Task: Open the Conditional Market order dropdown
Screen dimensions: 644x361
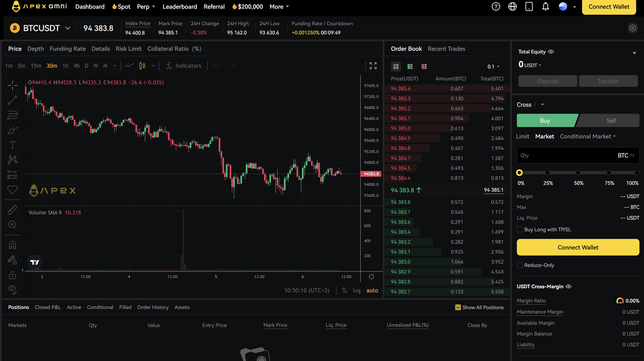Action: coord(588,136)
